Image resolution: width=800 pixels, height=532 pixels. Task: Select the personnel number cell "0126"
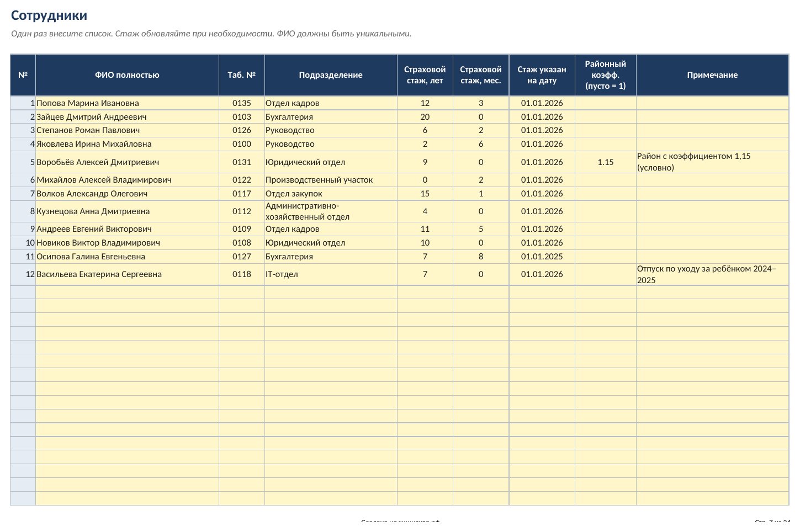click(242, 130)
